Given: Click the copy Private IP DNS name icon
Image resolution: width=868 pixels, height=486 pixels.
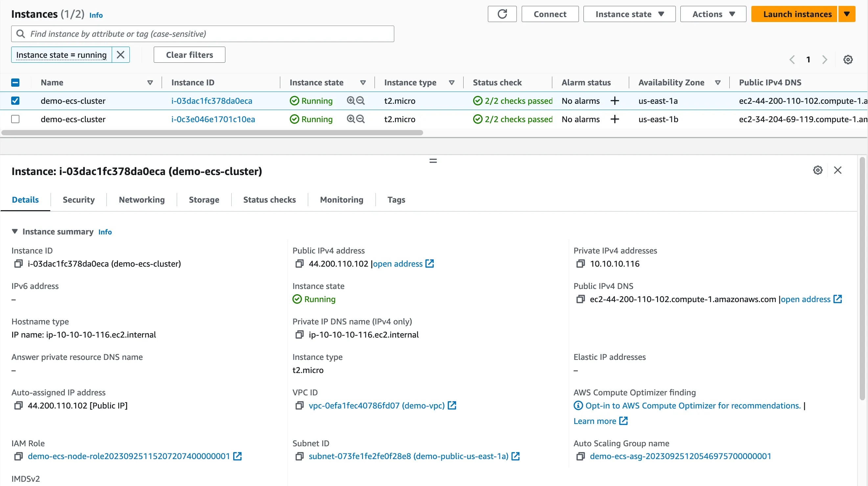Looking at the screenshot, I should click(299, 334).
